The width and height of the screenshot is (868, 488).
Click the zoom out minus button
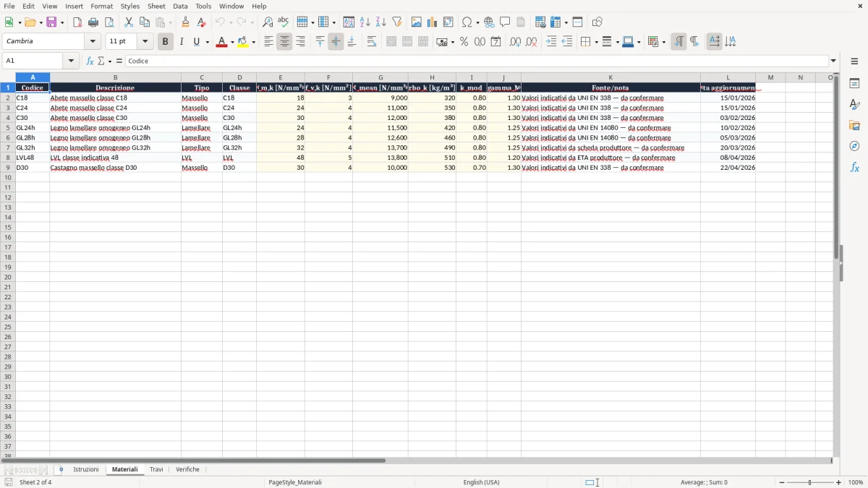tap(782, 482)
